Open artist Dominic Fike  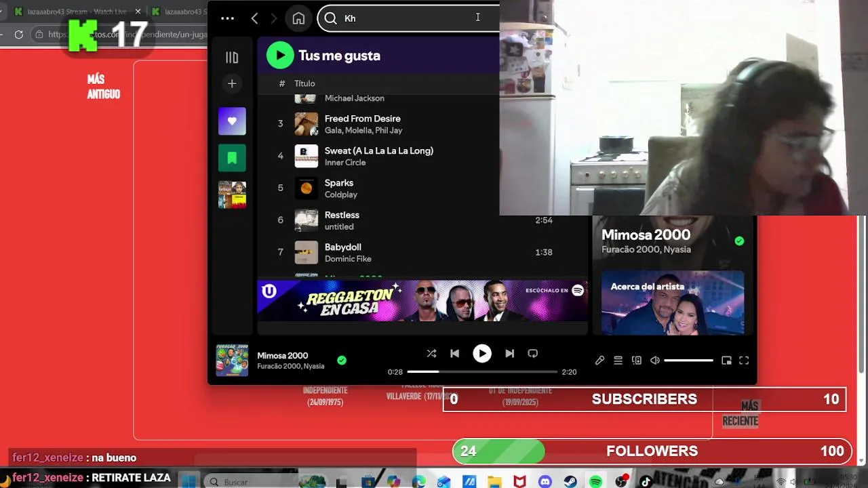348,259
